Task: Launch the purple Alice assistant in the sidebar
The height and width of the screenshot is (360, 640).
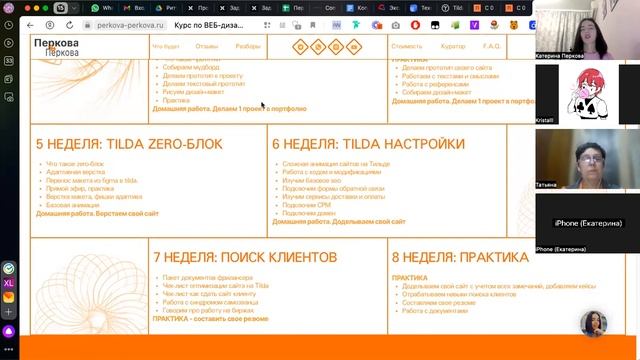Action: pyautogui.click(x=9, y=331)
